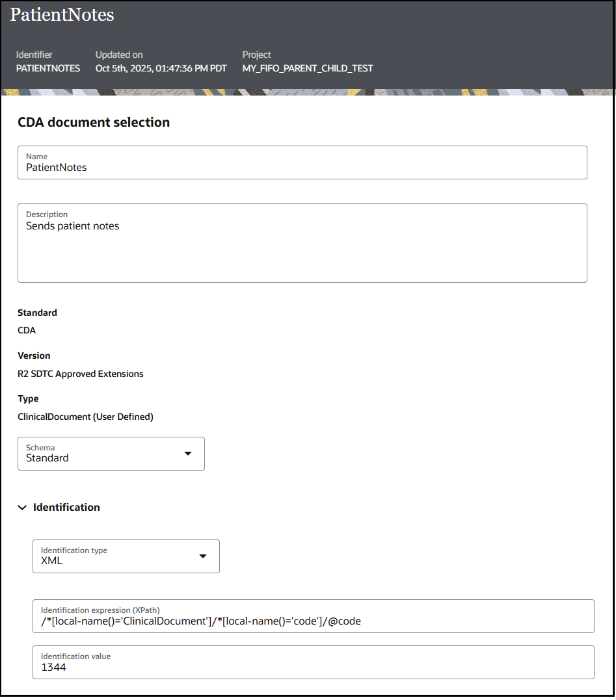
Task: Click the ClinicalDocument (User Defined) type text
Action: (85, 417)
